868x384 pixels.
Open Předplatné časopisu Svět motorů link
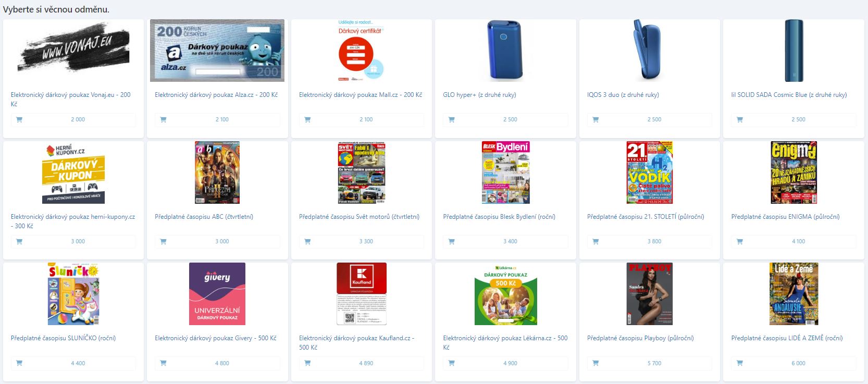(x=359, y=217)
